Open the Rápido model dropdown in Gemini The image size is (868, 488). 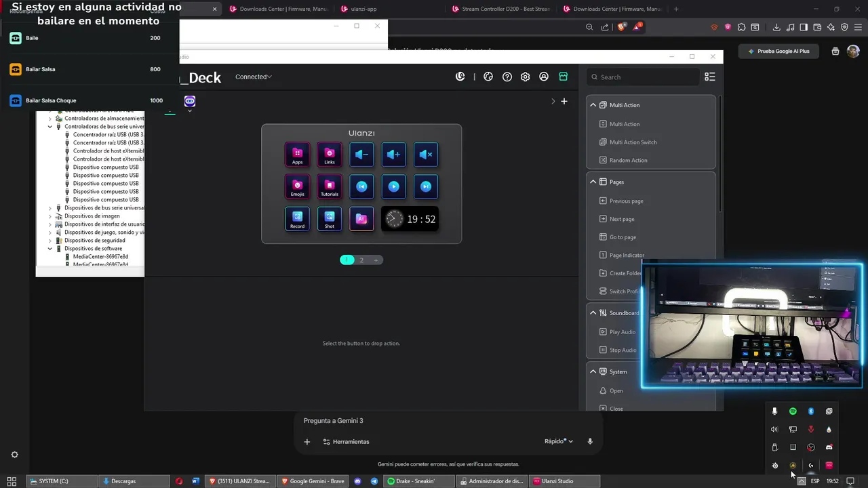tap(559, 441)
